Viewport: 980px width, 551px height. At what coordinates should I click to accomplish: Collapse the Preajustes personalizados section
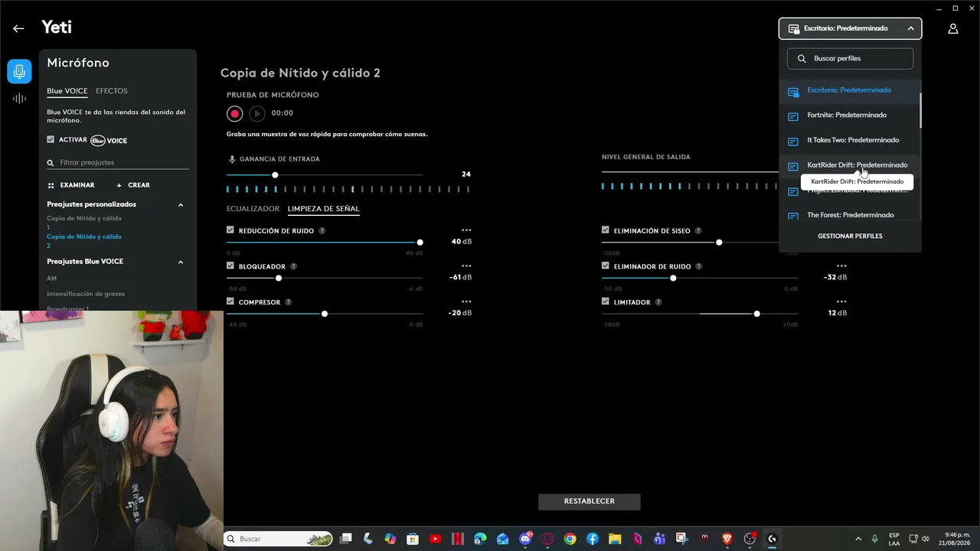[181, 205]
